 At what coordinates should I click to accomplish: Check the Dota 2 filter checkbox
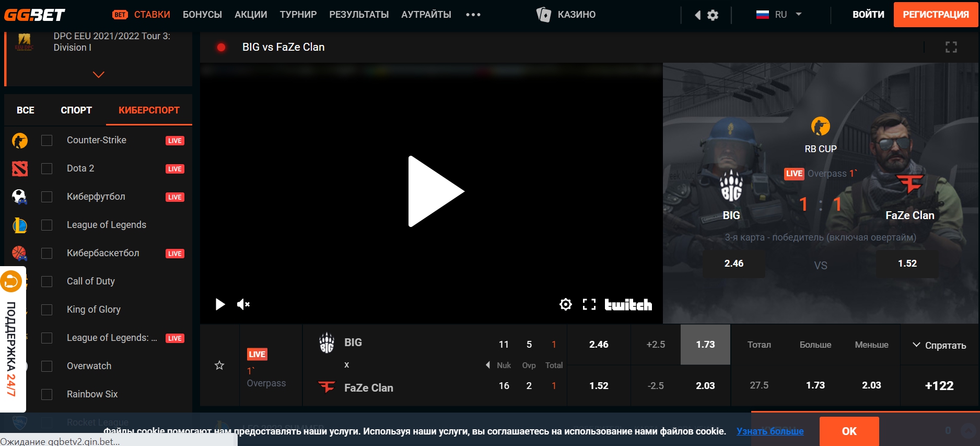(47, 169)
